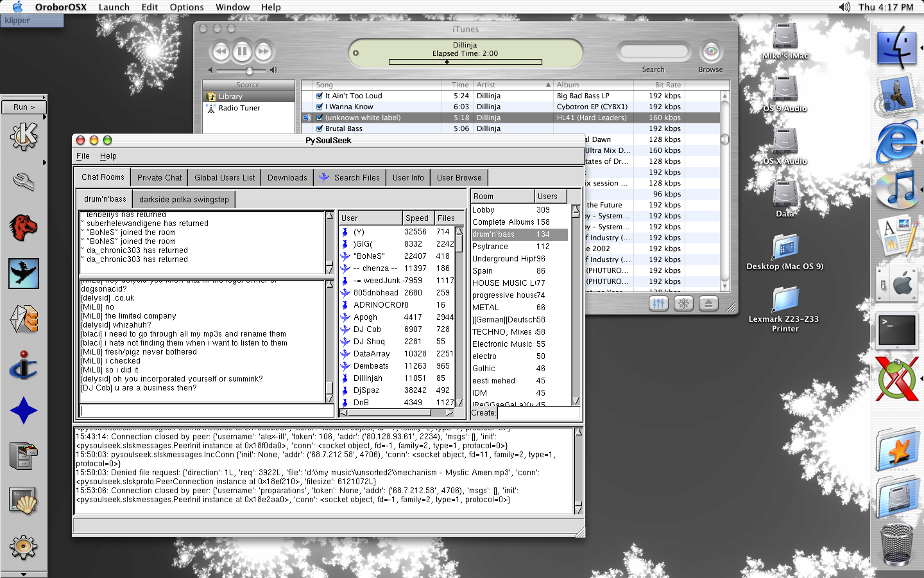The height and width of the screenshot is (578, 924).
Task: Click the Create room input field
Action: [x=539, y=413]
